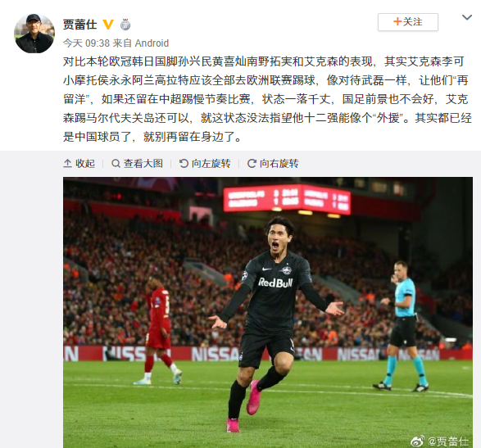This screenshot has height=448, width=481.
Task: Open the 今天 09:38 timestamp link
Action: coord(86,43)
